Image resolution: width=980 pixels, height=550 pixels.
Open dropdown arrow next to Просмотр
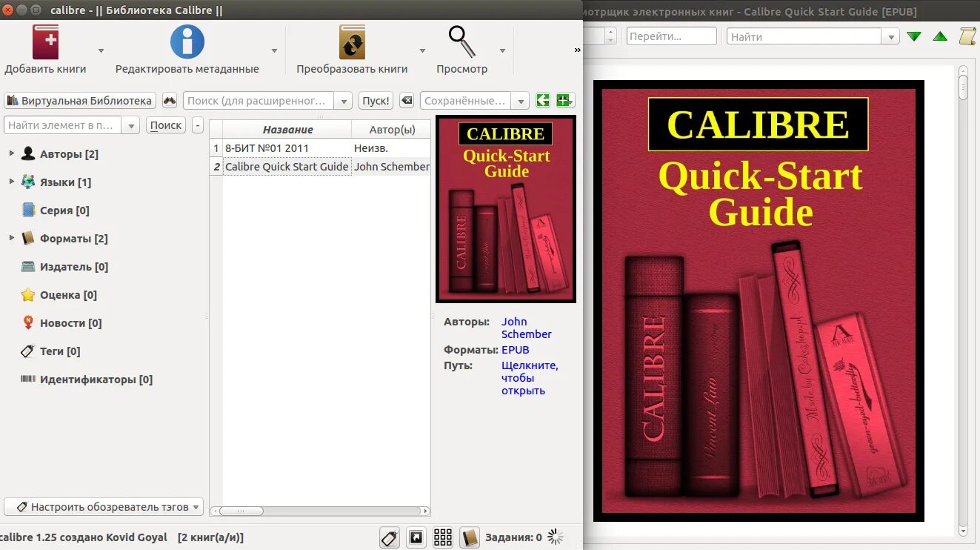pyautogui.click(x=502, y=50)
